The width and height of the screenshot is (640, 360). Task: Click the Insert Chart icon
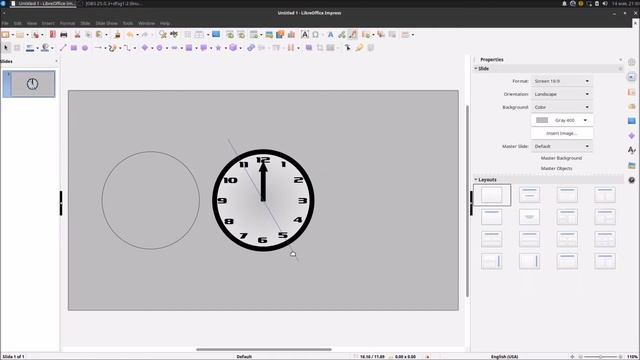coord(291,35)
